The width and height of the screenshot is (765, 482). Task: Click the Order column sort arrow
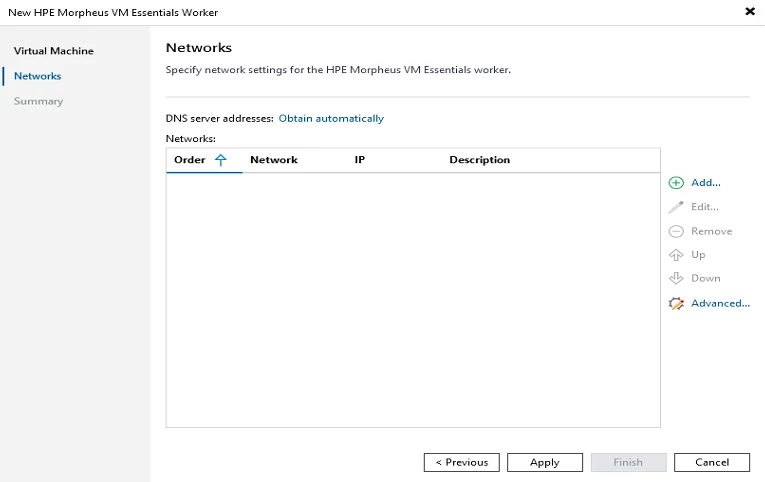[x=221, y=160]
